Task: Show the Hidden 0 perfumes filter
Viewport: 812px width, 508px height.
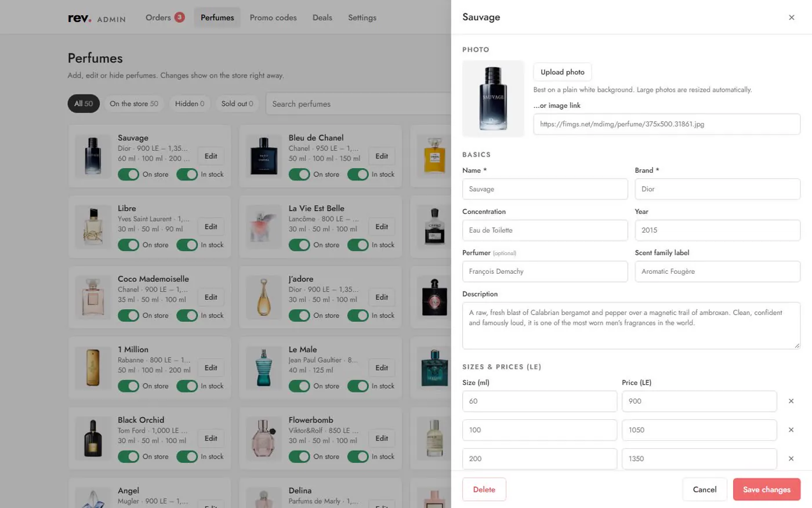Action: 190,104
